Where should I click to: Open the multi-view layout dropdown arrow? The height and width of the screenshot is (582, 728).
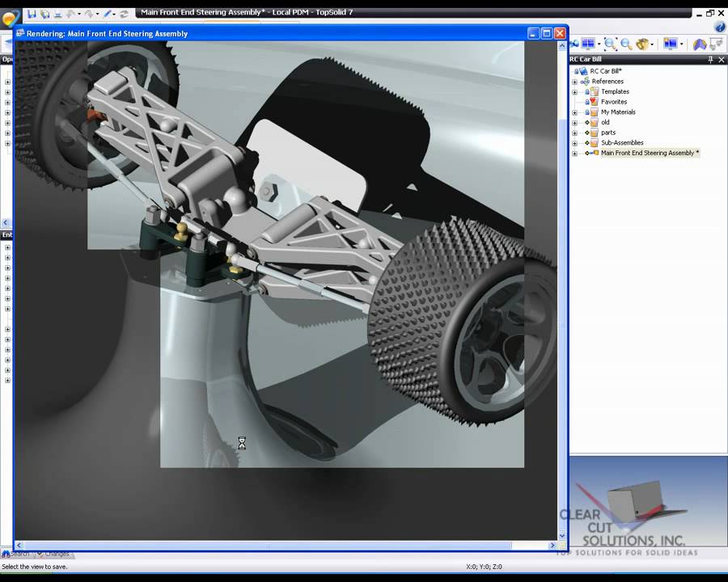(599, 44)
